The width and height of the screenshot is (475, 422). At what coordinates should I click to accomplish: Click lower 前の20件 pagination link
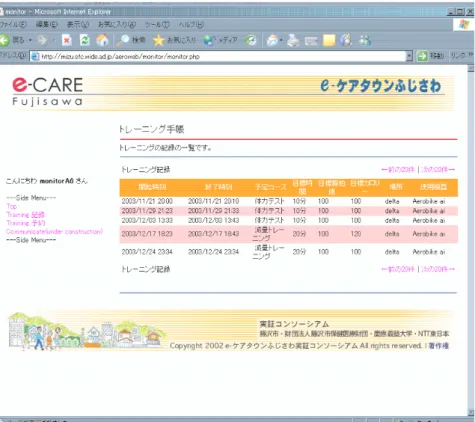(x=398, y=269)
